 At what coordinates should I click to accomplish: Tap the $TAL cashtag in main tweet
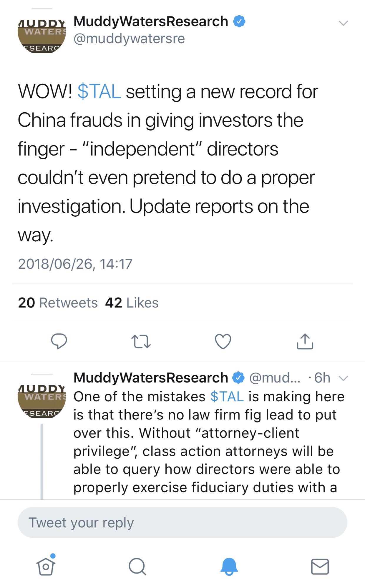click(99, 91)
